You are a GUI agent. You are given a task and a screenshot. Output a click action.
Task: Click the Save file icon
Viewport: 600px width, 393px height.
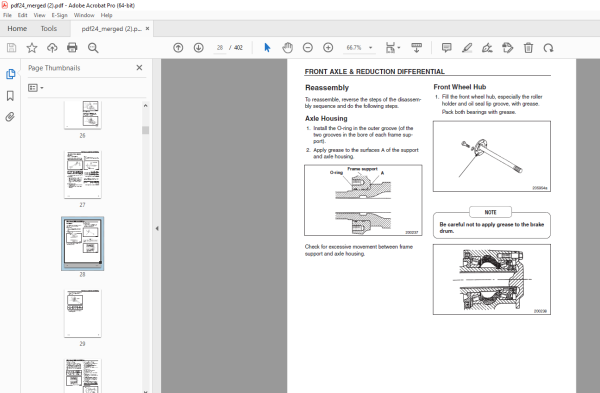tap(11, 48)
